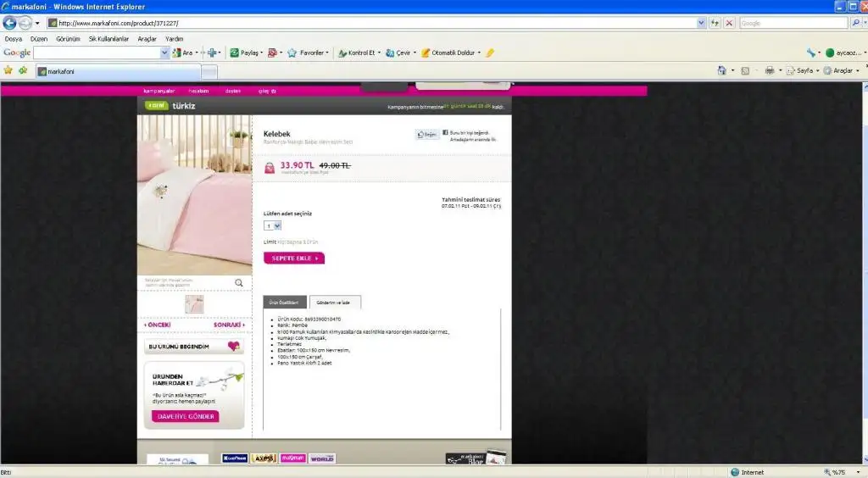Click the Stop loading X icon
Image resolution: width=868 pixels, height=478 pixels.
(728, 23)
